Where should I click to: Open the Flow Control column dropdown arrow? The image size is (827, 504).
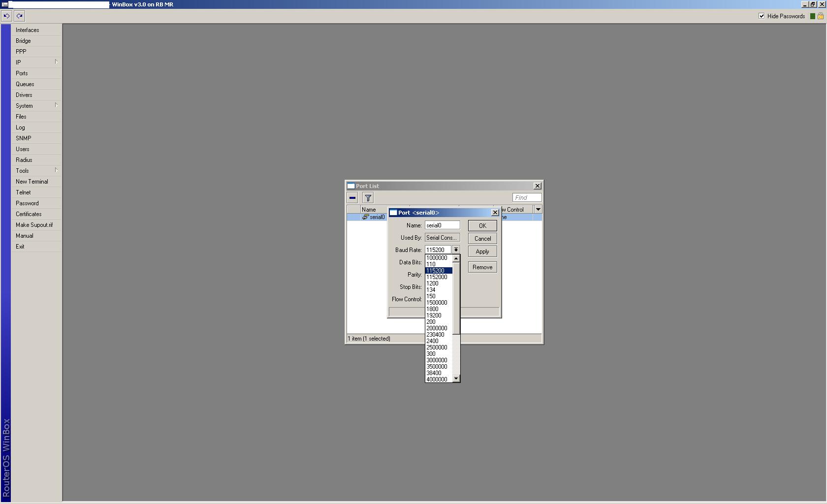tap(538, 209)
